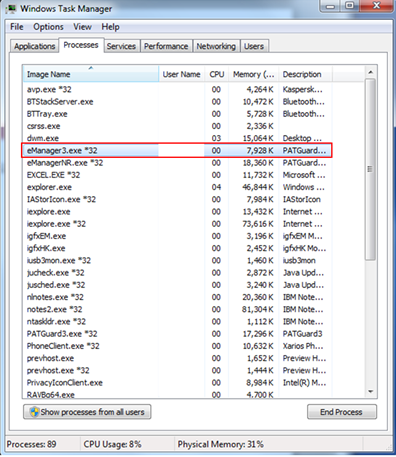Select the EXCEL.EXE *32 process

coord(177,175)
